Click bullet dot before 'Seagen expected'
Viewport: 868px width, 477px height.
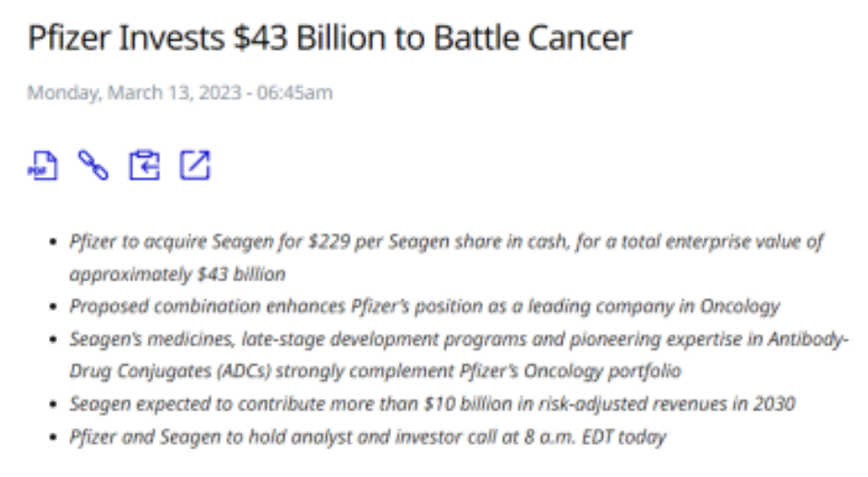pos(52,404)
